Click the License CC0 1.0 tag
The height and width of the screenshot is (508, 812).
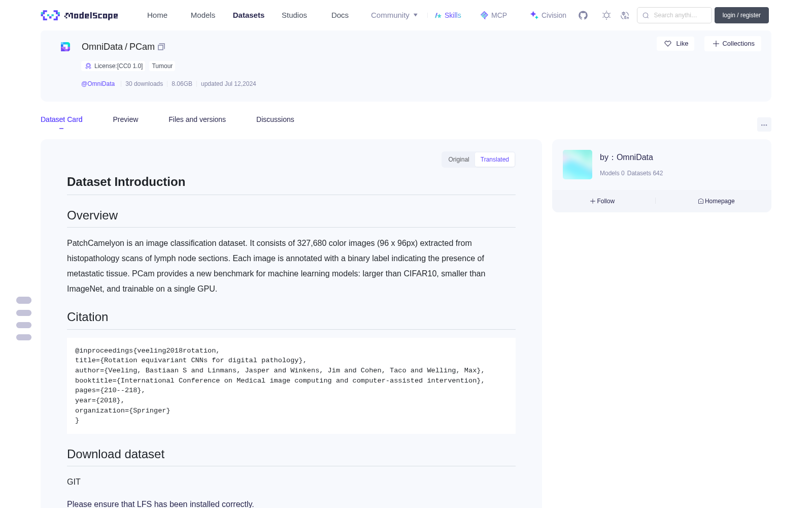tap(114, 66)
